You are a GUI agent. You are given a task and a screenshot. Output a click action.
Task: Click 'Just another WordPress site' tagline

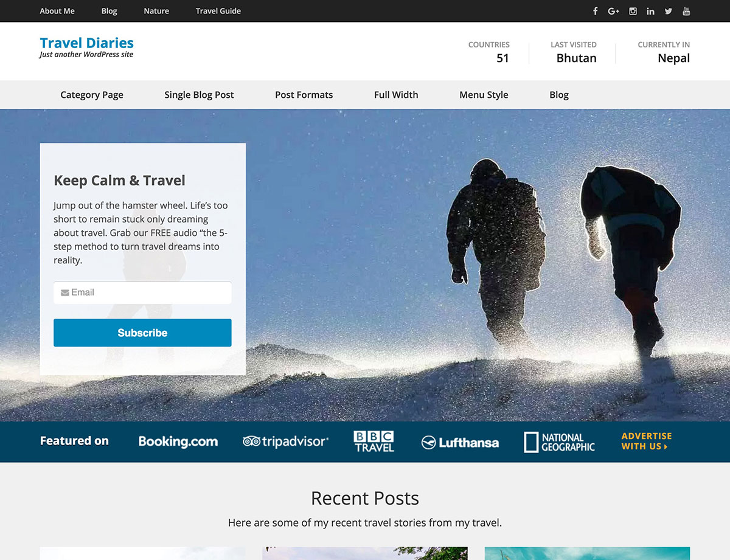click(x=86, y=55)
